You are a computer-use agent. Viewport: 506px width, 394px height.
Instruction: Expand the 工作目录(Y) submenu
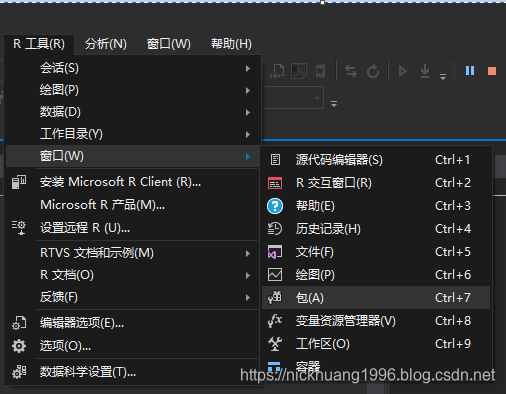click(x=133, y=134)
